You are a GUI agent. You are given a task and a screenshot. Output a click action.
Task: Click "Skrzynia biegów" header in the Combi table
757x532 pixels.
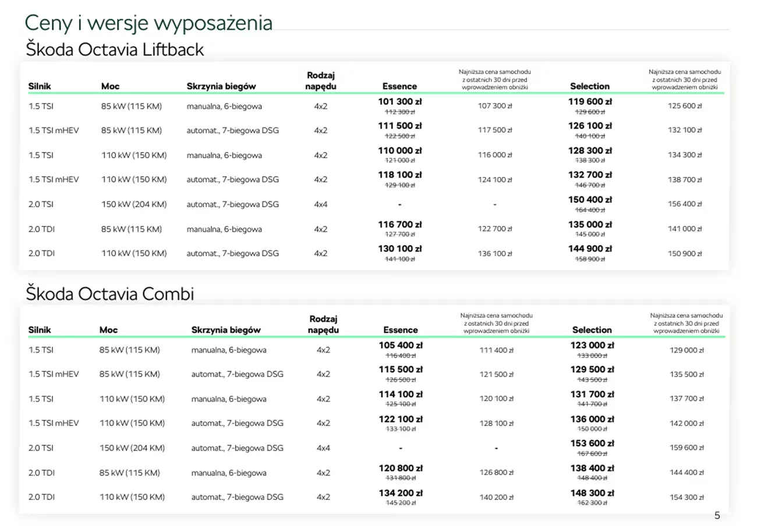(x=226, y=330)
